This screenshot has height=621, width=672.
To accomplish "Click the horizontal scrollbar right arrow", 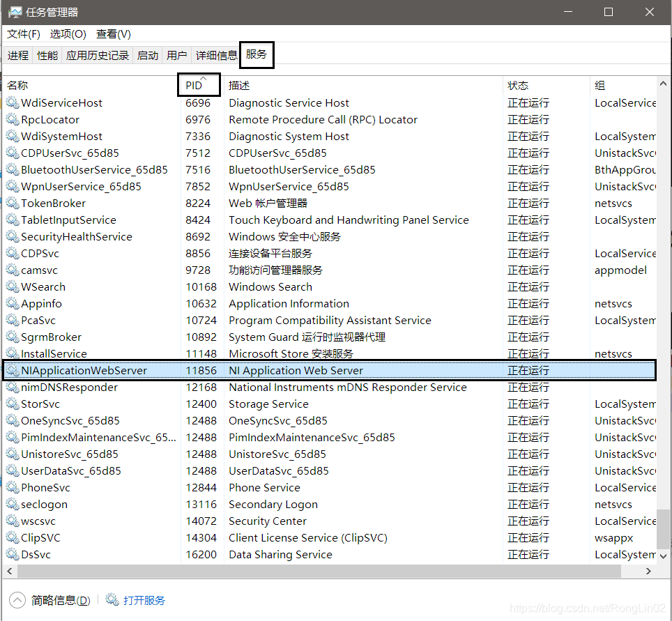I will tap(648, 571).
